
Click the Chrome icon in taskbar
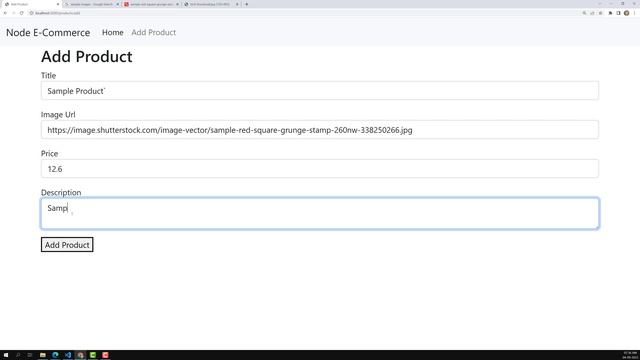click(80, 355)
